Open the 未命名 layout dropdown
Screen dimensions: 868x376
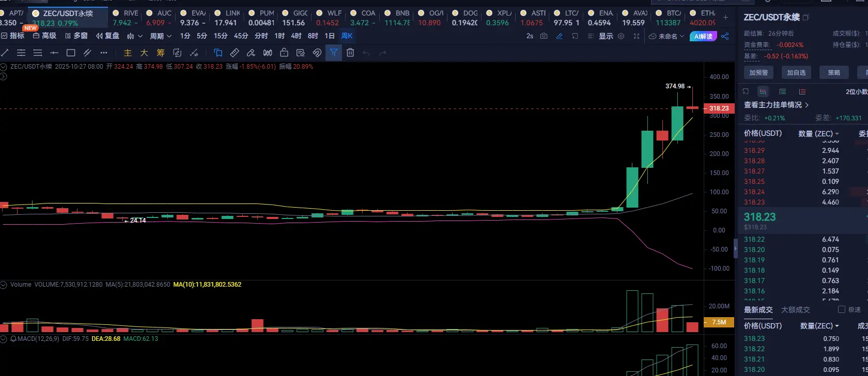click(667, 36)
